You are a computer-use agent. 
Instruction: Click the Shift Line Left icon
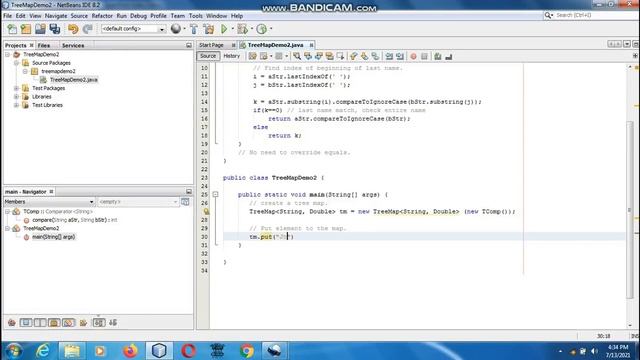click(x=389, y=56)
